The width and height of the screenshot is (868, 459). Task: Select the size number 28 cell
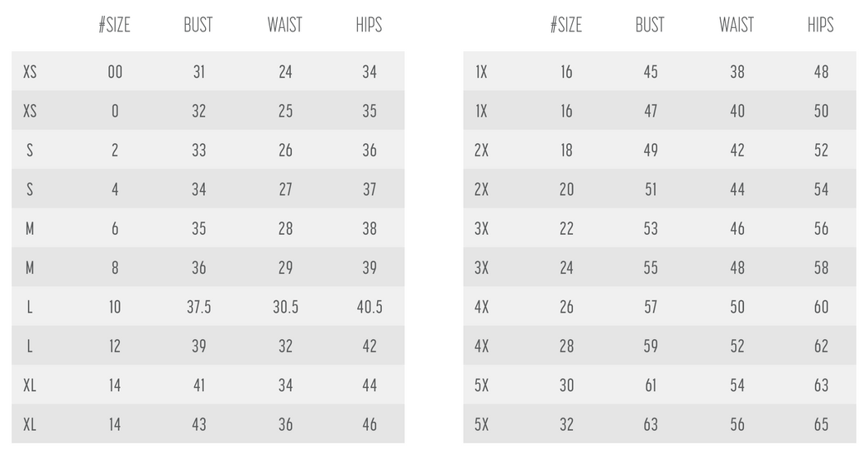point(566,346)
